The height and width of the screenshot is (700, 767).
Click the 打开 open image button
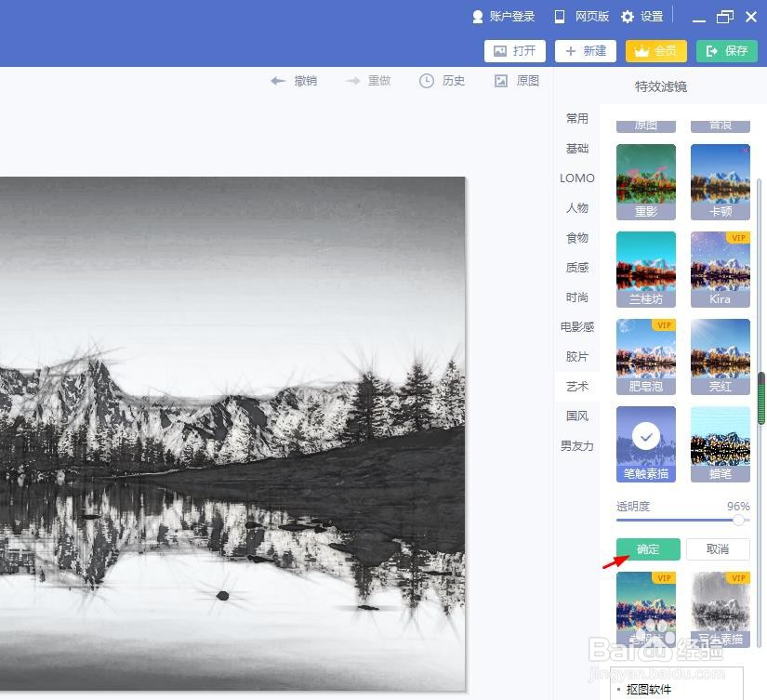(515, 51)
